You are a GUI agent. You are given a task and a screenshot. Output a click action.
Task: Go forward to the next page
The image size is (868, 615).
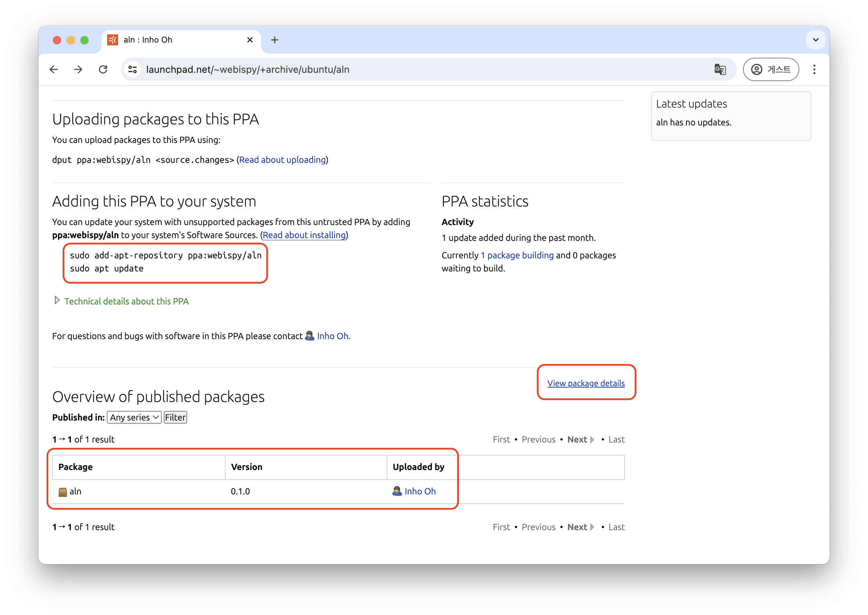pyautogui.click(x=78, y=70)
